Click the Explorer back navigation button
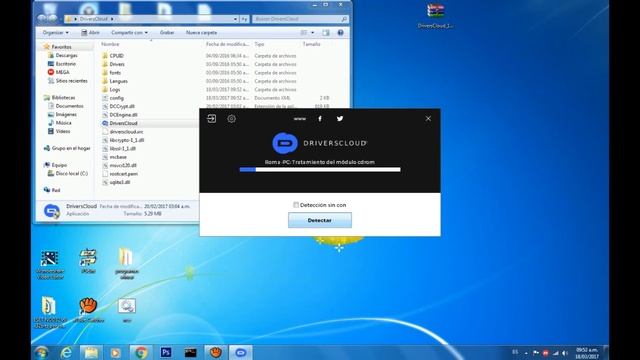The height and width of the screenshot is (360, 640). point(42,19)
